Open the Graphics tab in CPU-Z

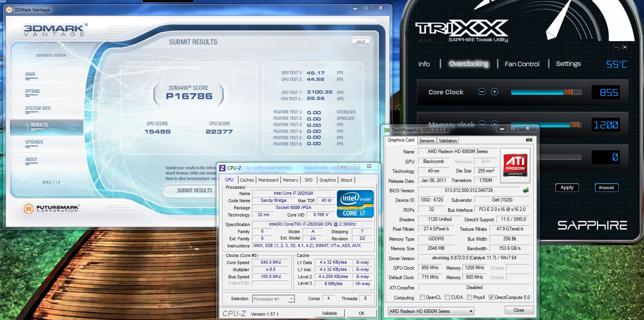[328, 180]
